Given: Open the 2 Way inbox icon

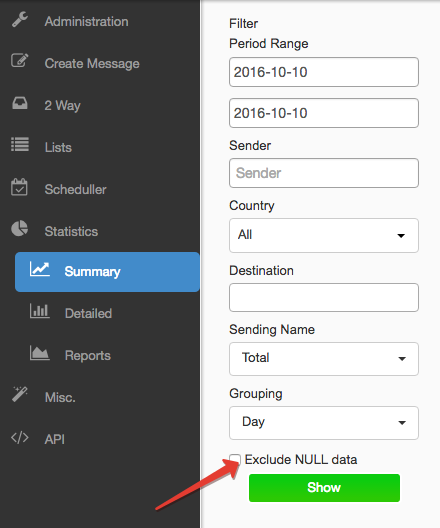Looking at the screenshot, I should [20, 103].
